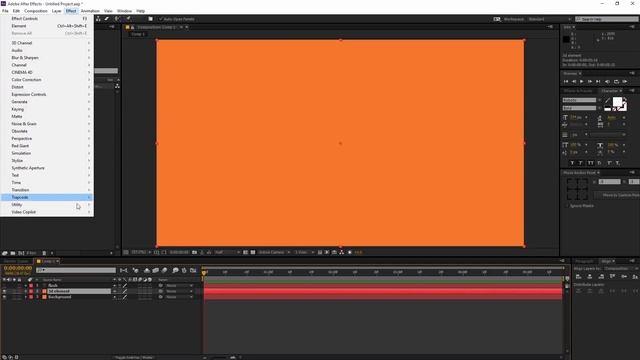
Task: Click the frame blending enable icon
Action: pyautogui.click(x=156, y=270)
